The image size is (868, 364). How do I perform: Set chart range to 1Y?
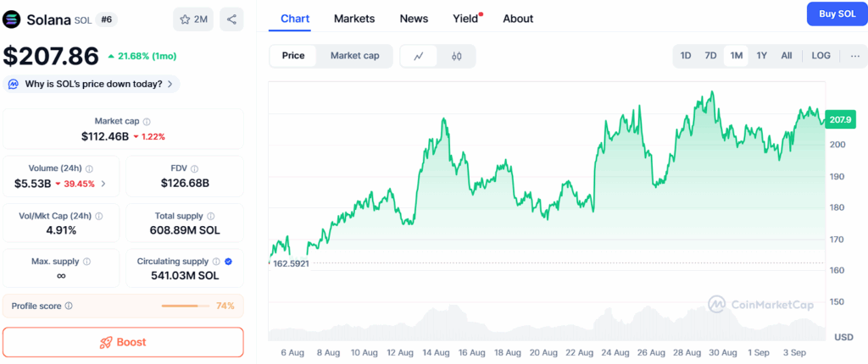coord(762,56)
